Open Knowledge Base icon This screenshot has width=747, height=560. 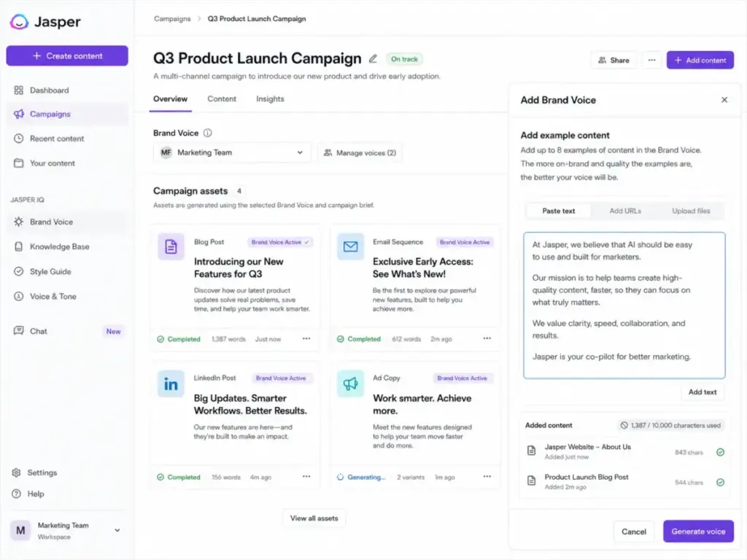click(18, 246)
